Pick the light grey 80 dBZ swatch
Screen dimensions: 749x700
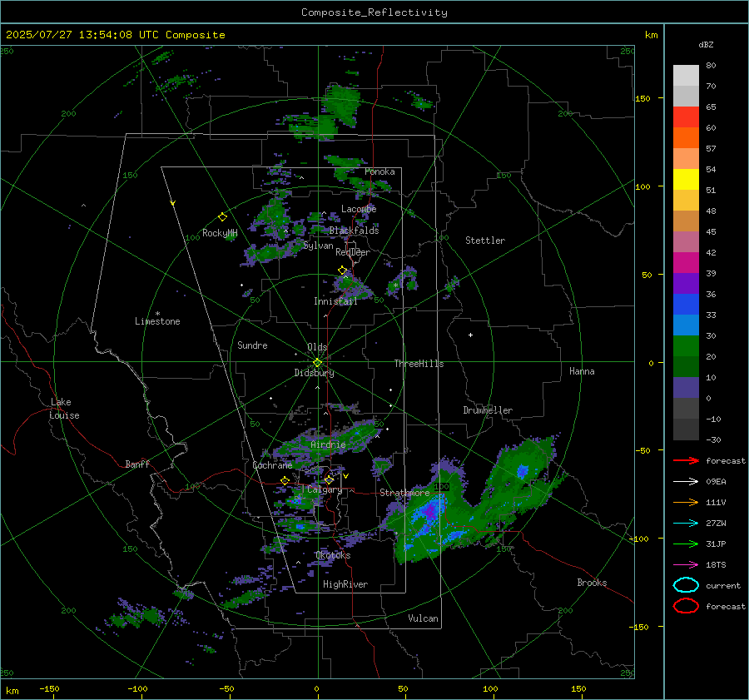coord(686,76)
